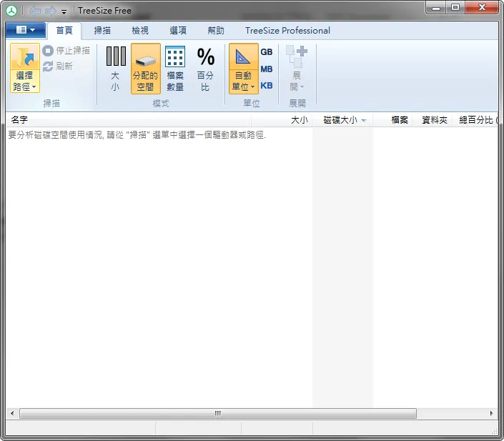Image resolution: width=504 pixels, height=441 pixels.
Task: Close the TreeSize Free window
Action: pos(482,8)
